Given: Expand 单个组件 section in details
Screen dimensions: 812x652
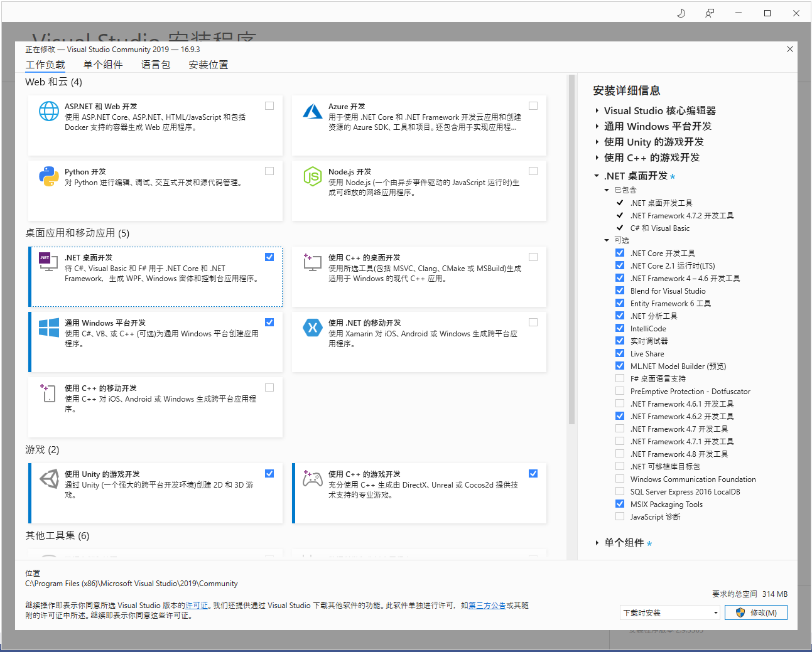Looking at the screenshot, I should 597,543.
